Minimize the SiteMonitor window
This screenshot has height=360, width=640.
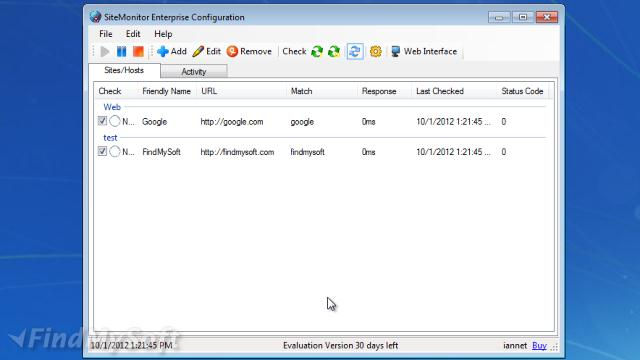click(499, 17)
